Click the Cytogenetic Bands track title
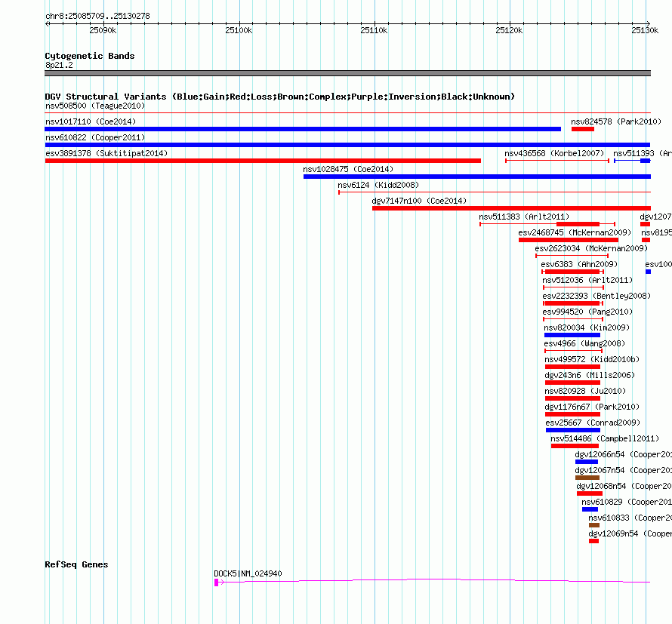Image resolution: width=672 pixels, height=624 pixels. 90,56
